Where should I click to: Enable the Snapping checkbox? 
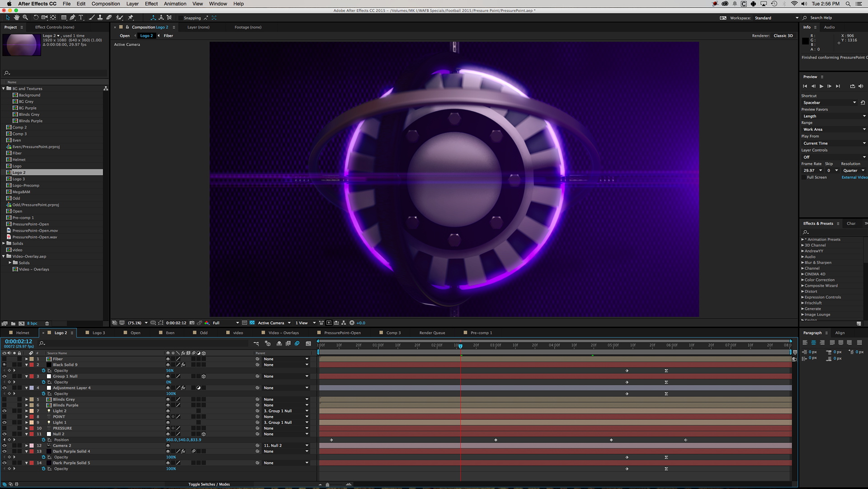coord(181,18)
